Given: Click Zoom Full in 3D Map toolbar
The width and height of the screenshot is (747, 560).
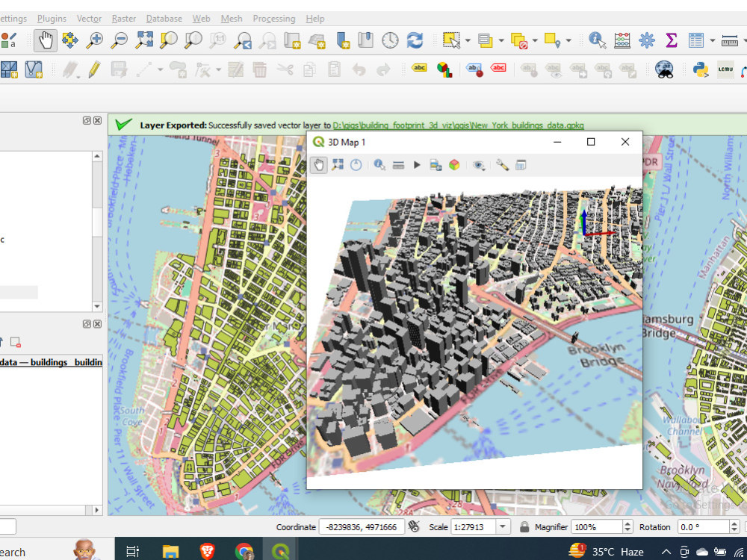Looking at the screenshot, I should point(338,165).
